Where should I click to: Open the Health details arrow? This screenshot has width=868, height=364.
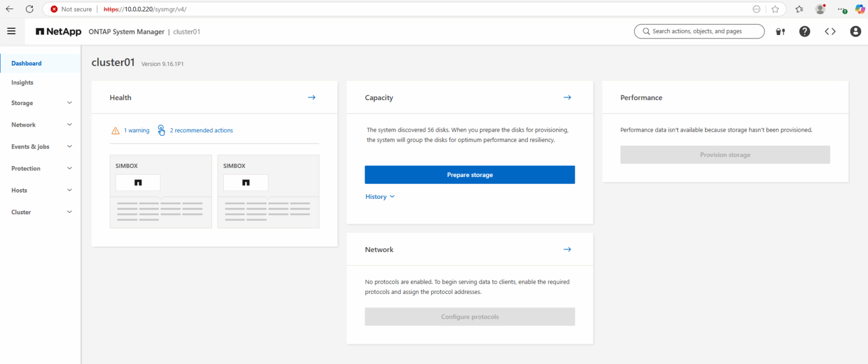(x=311, y=97)
